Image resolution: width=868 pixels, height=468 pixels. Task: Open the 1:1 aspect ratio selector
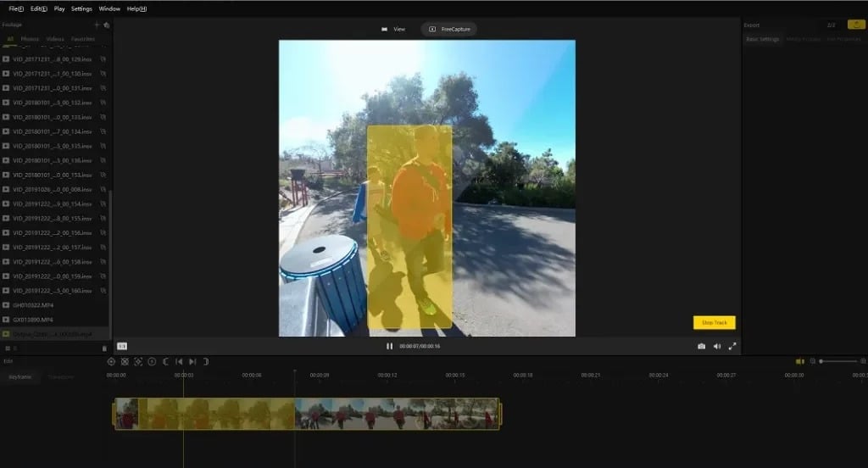pos(122,346)
